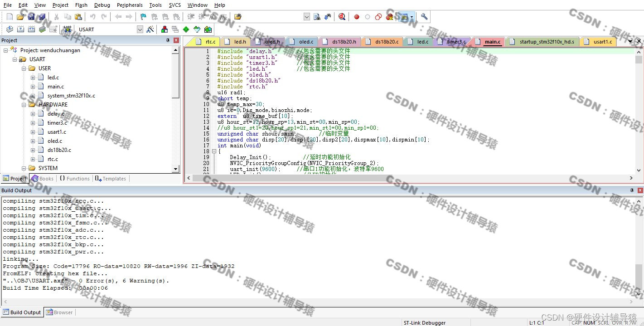Click the Rebuild all target files icon
The width and height of the screenshot is (644, 326).
(x=31, y=29)
